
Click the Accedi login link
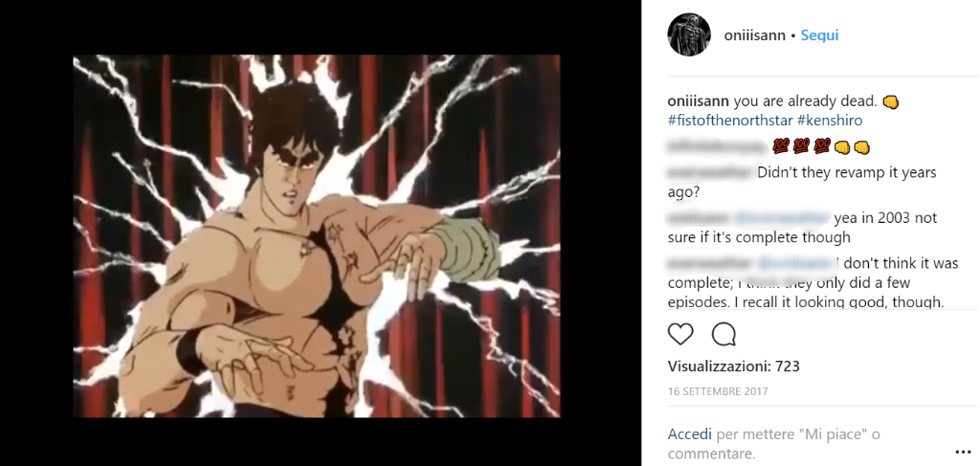pos(690,433)
